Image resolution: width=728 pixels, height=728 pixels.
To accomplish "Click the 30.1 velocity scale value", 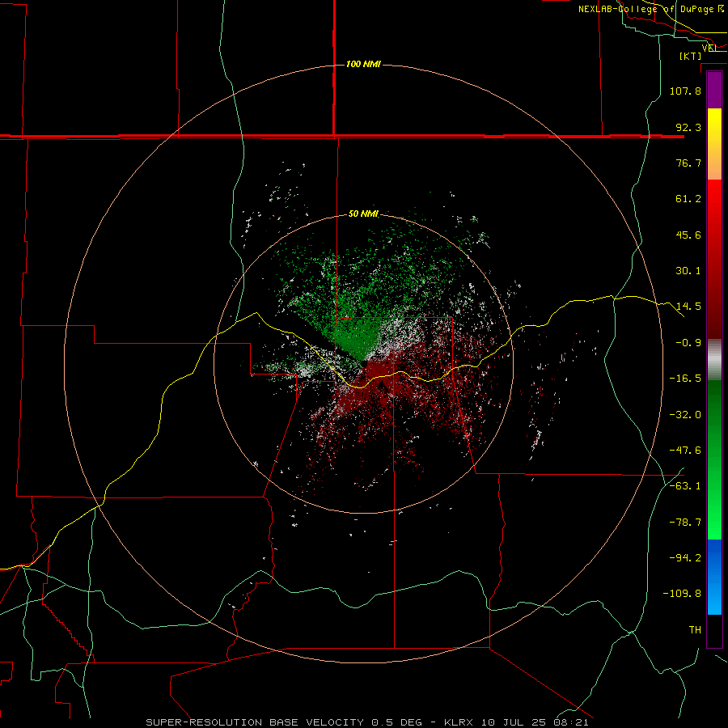I will coord(688,271).
